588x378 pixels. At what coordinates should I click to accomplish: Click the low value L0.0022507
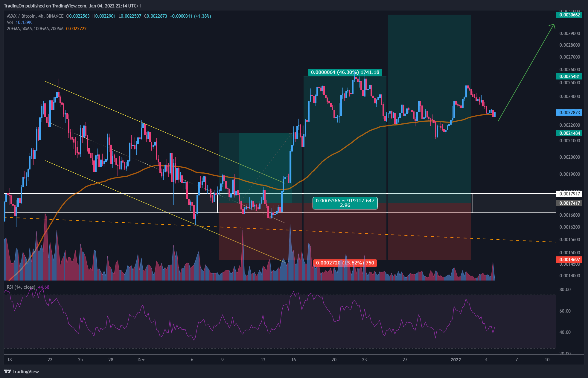pos(130,16)
